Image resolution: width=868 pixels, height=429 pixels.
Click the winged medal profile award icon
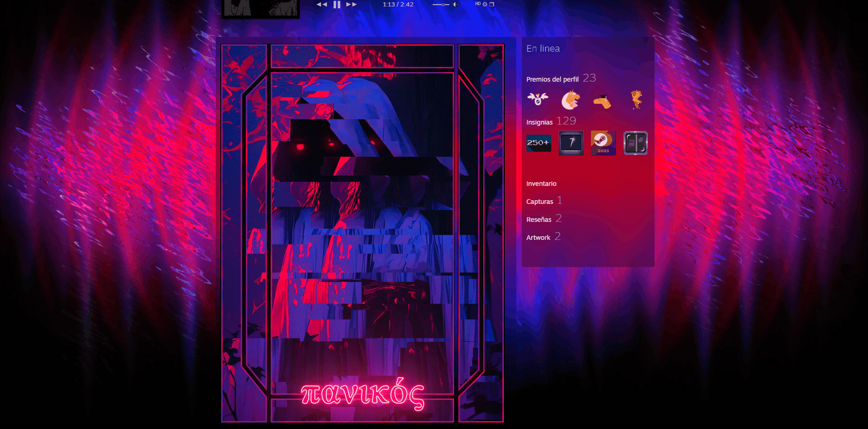[x=538, y=99]
